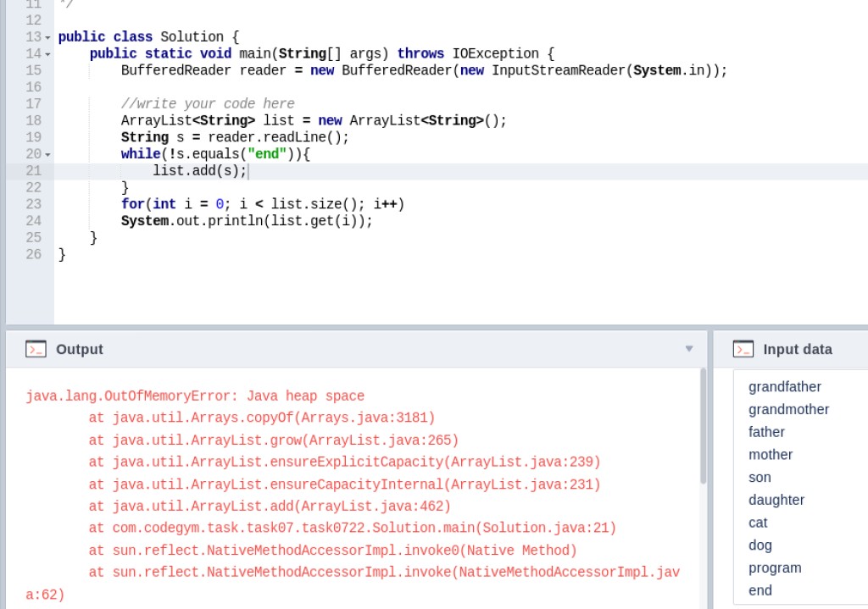Select the program entry in Input data
868x609 pixels.
click(775, 567)
